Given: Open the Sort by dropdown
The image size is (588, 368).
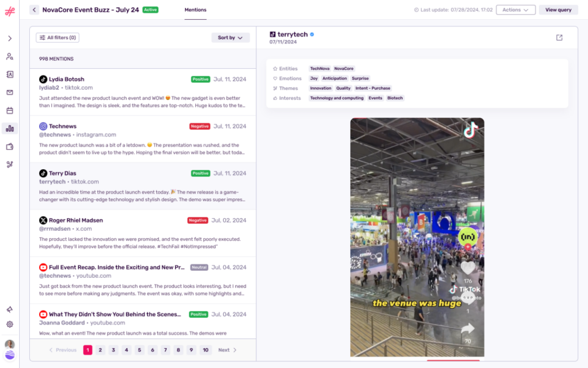Looking at the screenshot, I should pyautogui.click(x=230, y=37).
